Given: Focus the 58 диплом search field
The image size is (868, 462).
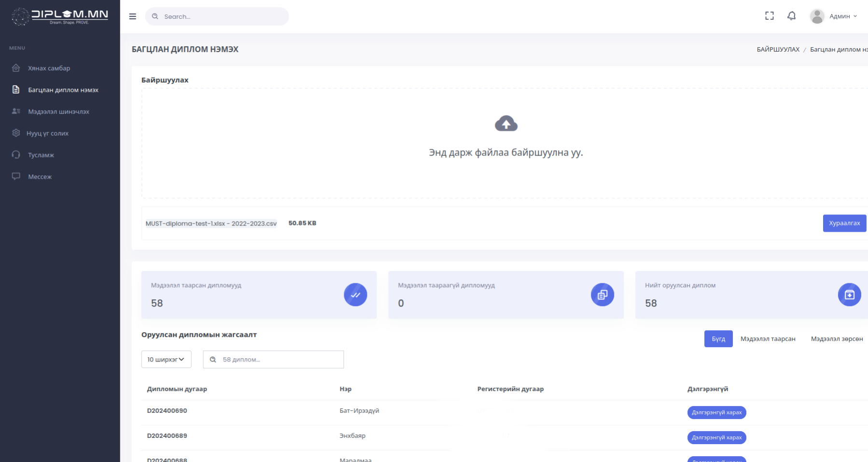Looking at the screenshot, I should [x=273, y=359].
